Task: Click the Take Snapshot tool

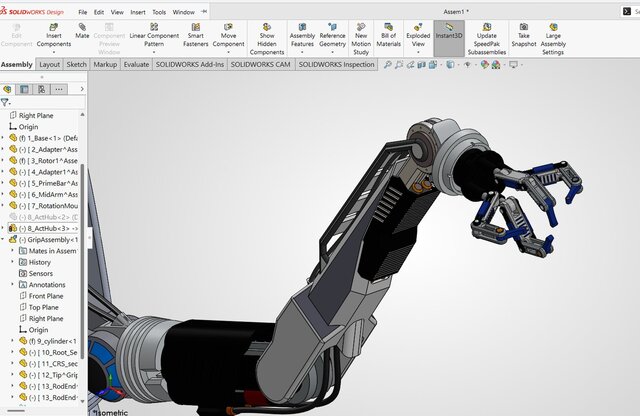Action: 524,35
